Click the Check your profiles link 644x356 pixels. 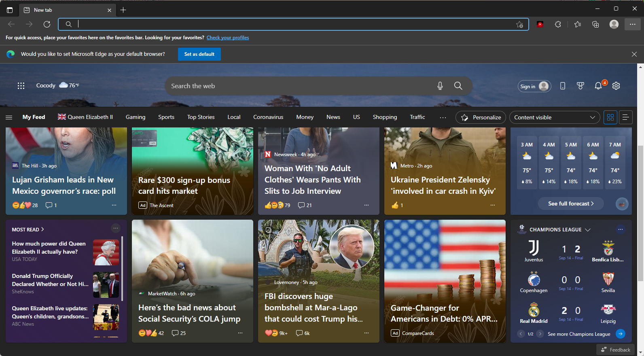(228, 38)
